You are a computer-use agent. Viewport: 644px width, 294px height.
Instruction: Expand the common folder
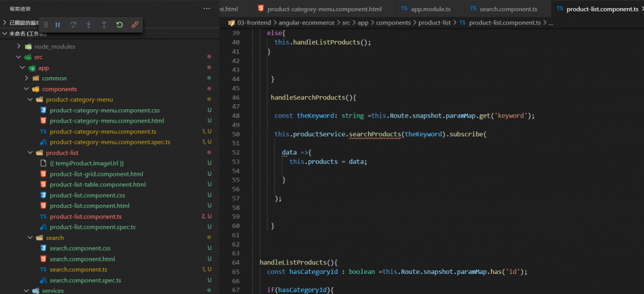point(54,79)
